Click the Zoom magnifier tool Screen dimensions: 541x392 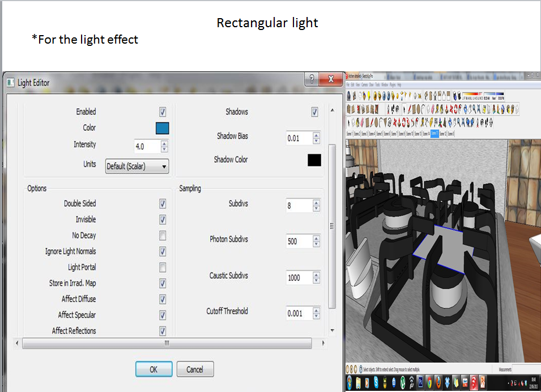[x=474, y=109]
